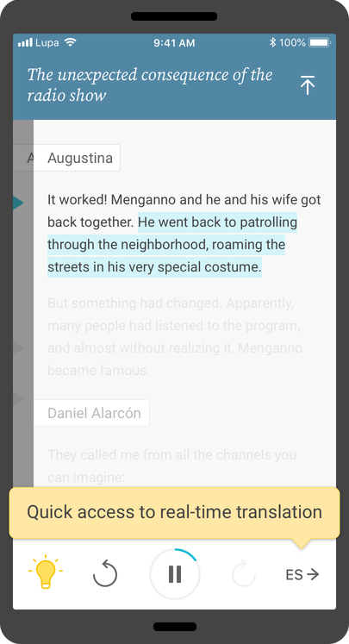Tap the teal play marker beside paragraph

click(18, 203)
